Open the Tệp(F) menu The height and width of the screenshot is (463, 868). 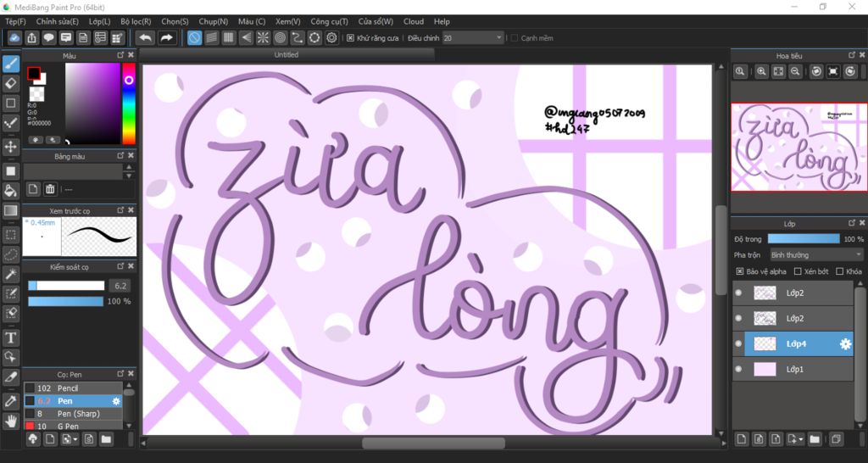pyautogui.click(x=15, y=21)
